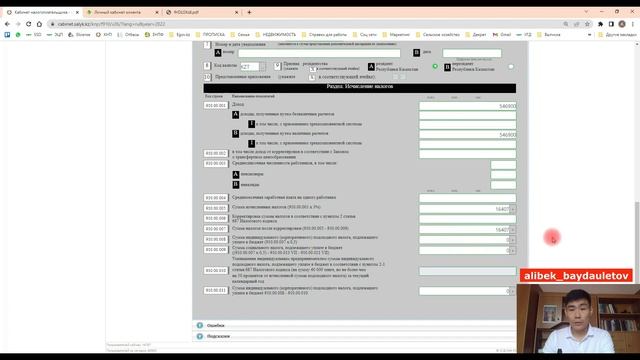Tick second attachment checkbox in row 10
This screenshot has height=360, width=640.
click(x=403, y=77)
